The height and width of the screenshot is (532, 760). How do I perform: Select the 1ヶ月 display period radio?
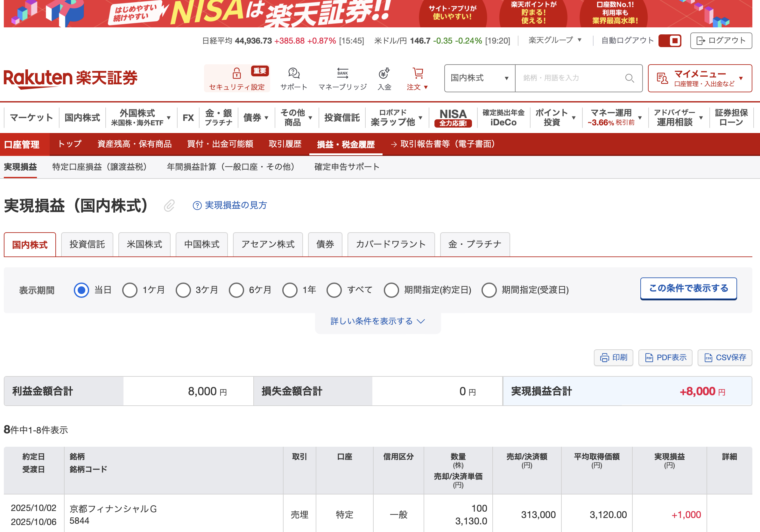click(130, 290)
